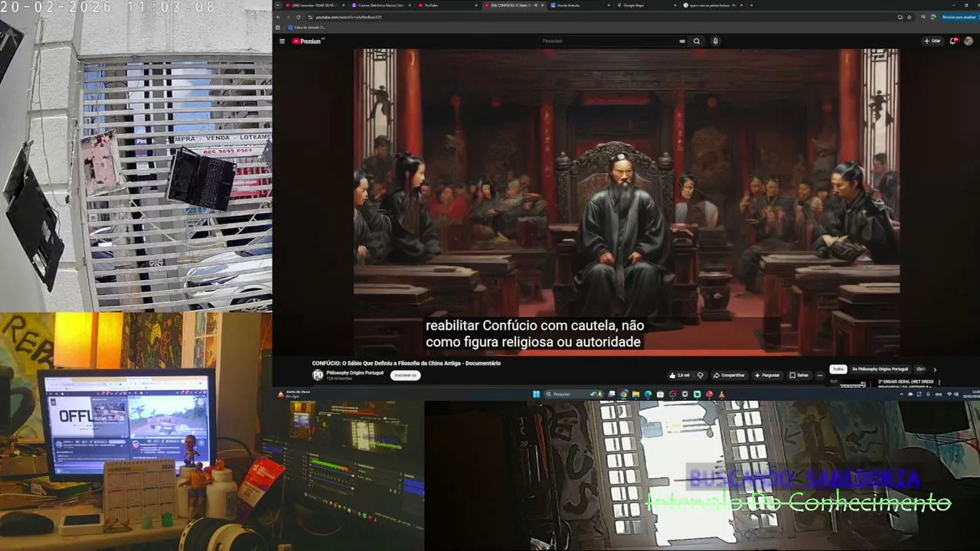
Task: Open the on-screen keyboard icon in search box
Action: (x=681, y=41)
